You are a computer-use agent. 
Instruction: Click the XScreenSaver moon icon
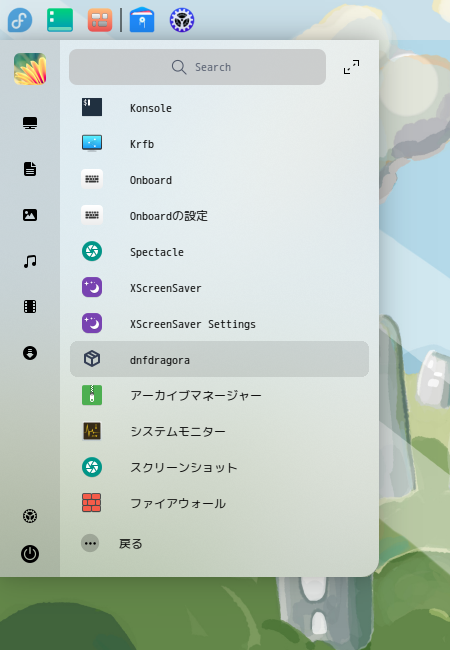(92, 287)
